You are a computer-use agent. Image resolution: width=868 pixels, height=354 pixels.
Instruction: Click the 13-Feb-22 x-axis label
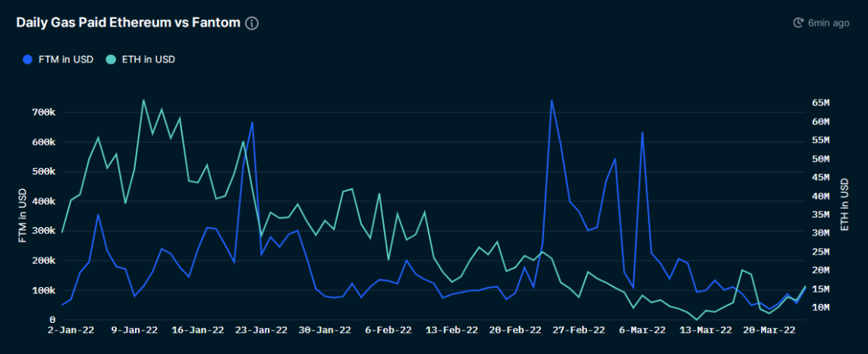pos(451,330)
